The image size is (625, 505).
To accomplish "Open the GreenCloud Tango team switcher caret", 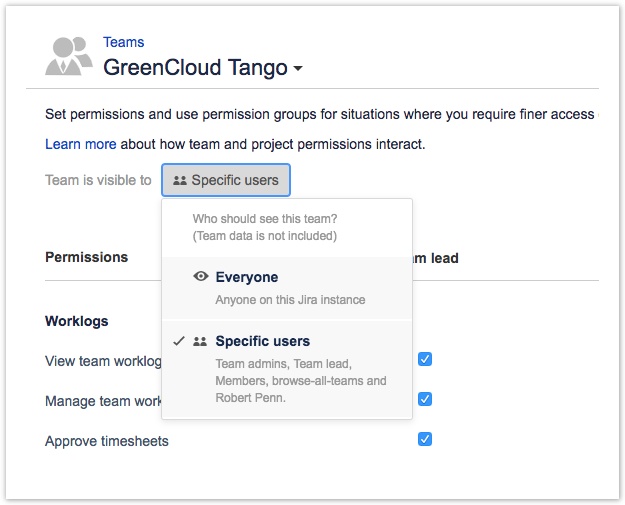I will point(297,69).
